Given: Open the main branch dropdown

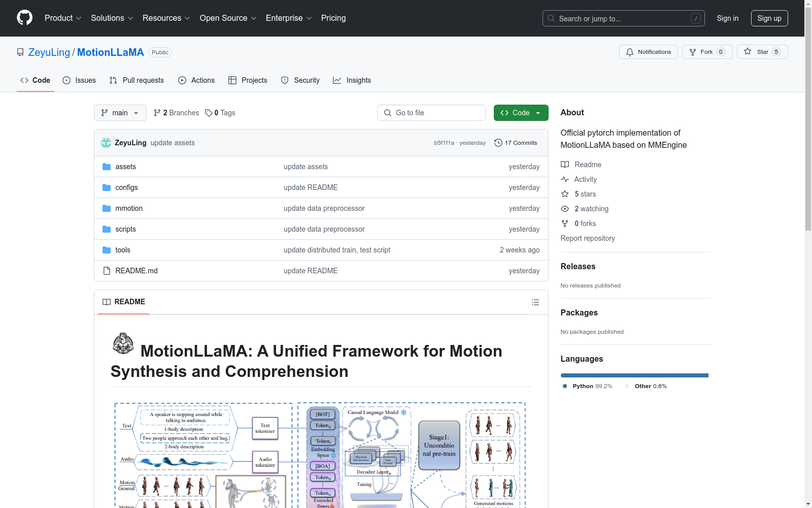Looking at the screenshot, I should point(120,113).
